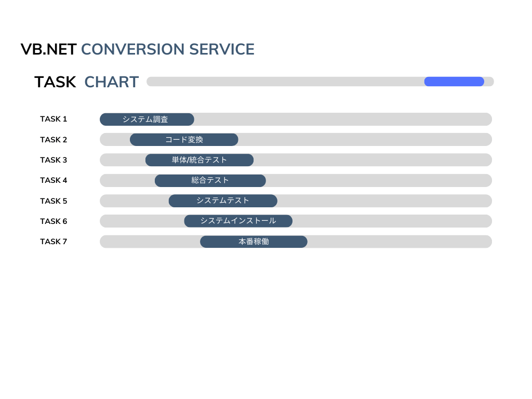
Task: Click the blue progress bar indicator
Action: [x=454, y=82]
